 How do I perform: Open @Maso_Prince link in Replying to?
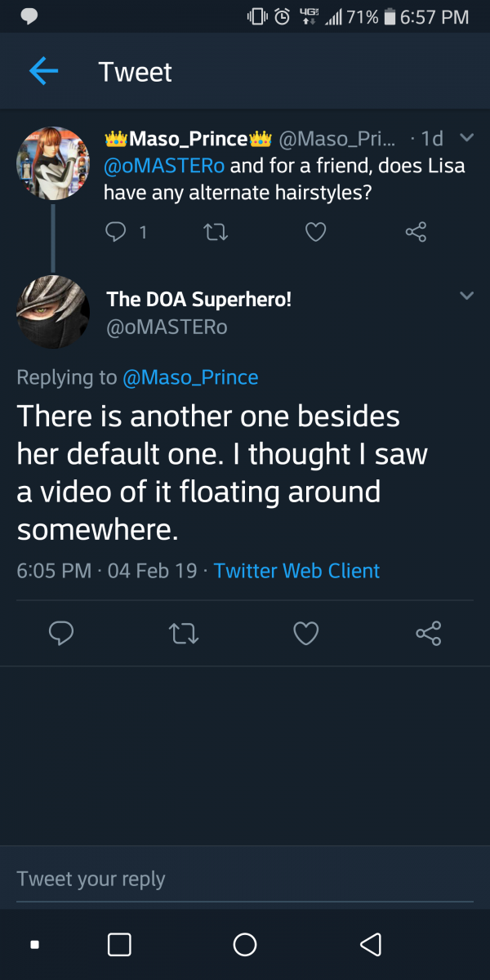tap(190, 377)
